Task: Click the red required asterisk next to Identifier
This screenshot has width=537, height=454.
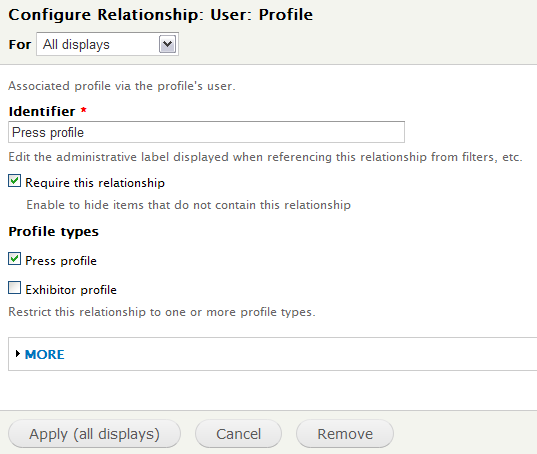Action: point(83,110)
